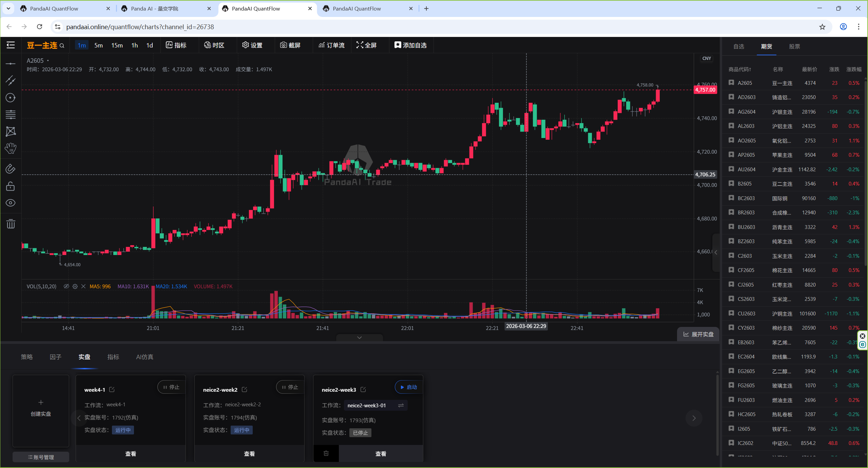
Task: Stop the week4-1 live strategy
Action: point(171,387)
